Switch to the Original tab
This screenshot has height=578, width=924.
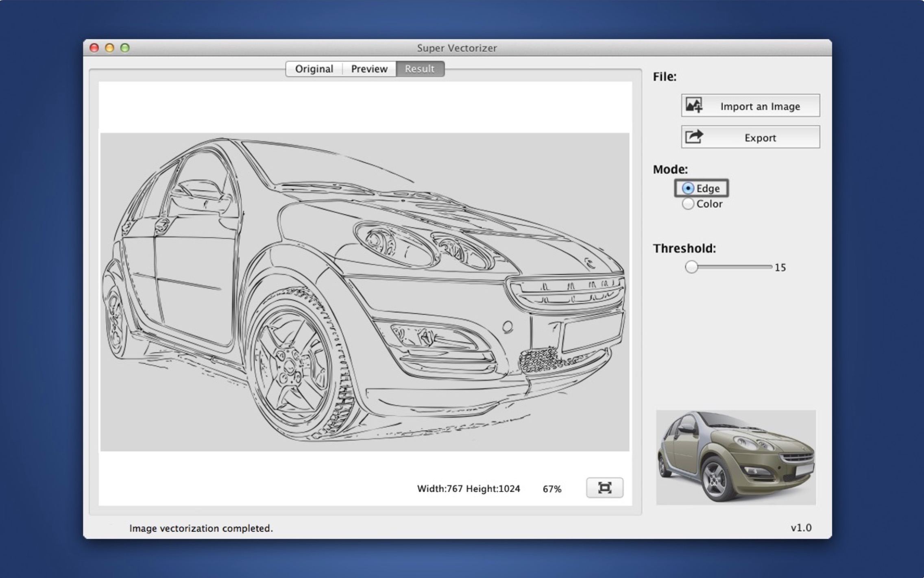[x=314, y=69]
